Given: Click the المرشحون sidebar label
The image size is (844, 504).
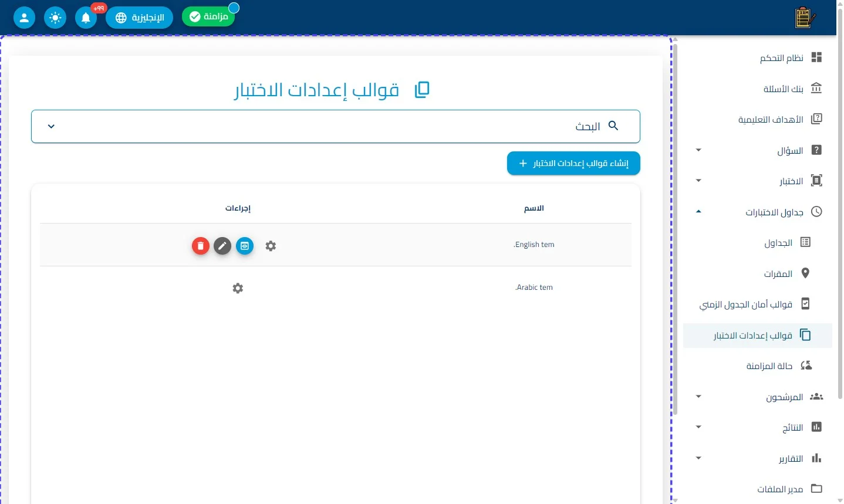Looking at the screenshot, I should coord(784,397).
